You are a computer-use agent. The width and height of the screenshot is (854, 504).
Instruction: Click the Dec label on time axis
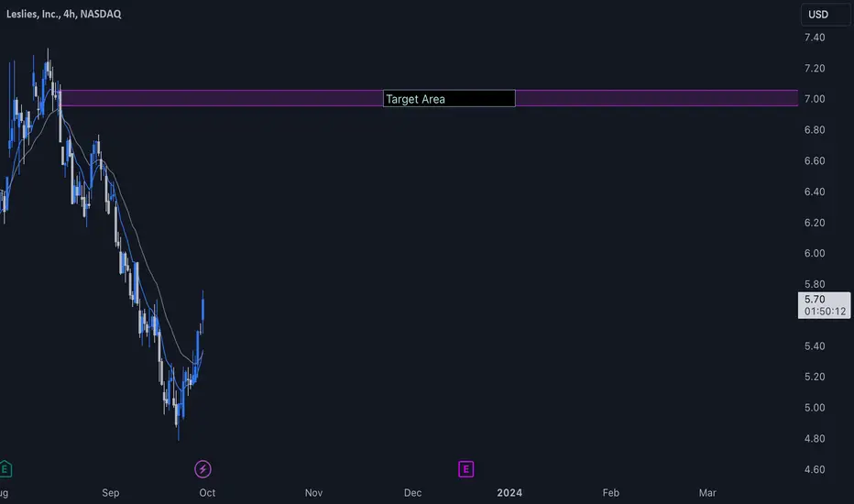point(412,493)
